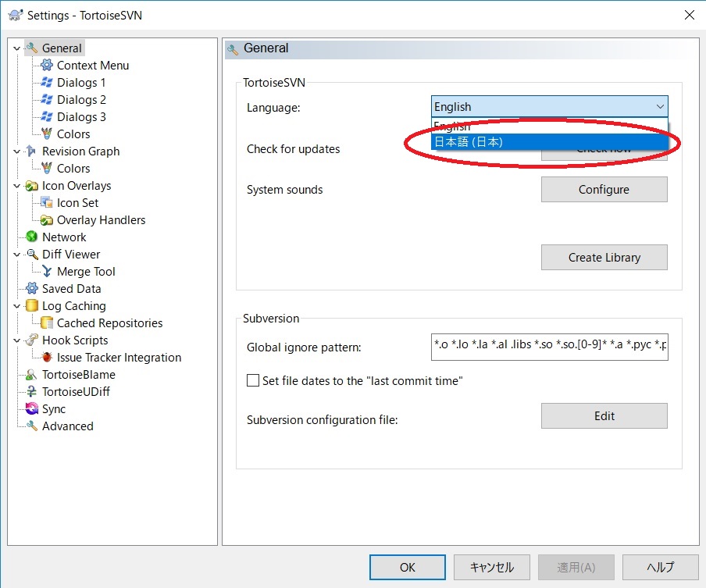This screenshot has height=588, width=706.
Task: Click the Dialogs 2 icon
Action: (x=47, y=99)
